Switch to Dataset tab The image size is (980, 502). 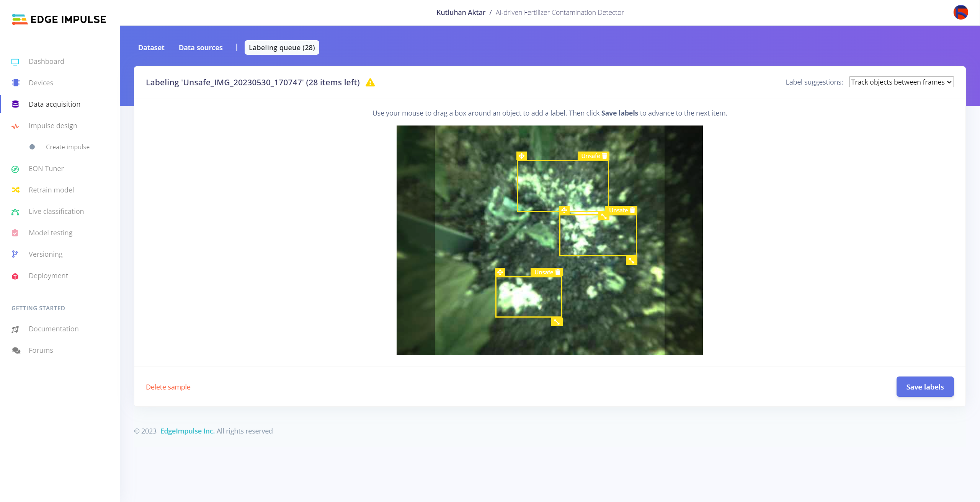(151, 48)
